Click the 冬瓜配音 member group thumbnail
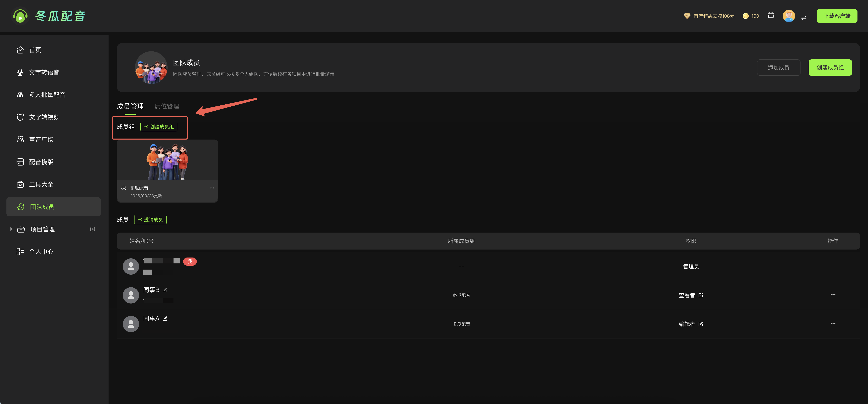 tap(167, 161)
